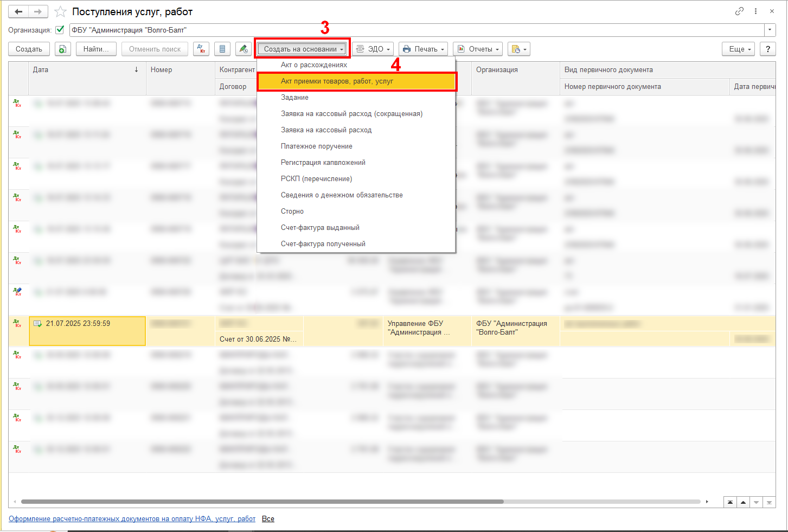Click the document list icon in toolbar
The width and height of the screenshot is (788, 532).
click(222, 49)
